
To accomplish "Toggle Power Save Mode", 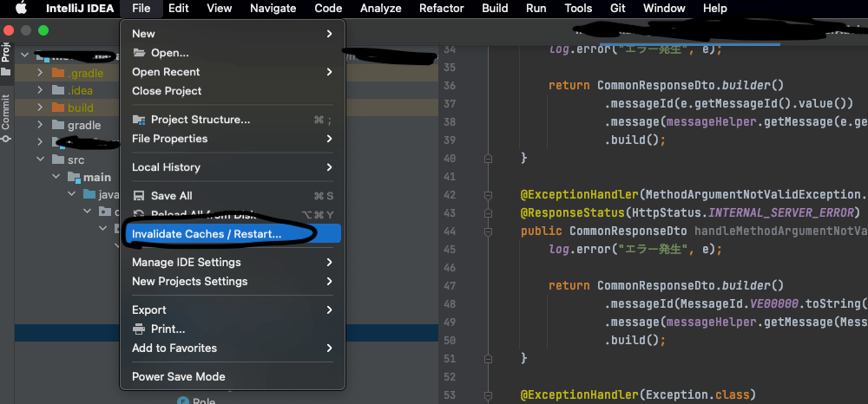I will click(x=178, y=377).
